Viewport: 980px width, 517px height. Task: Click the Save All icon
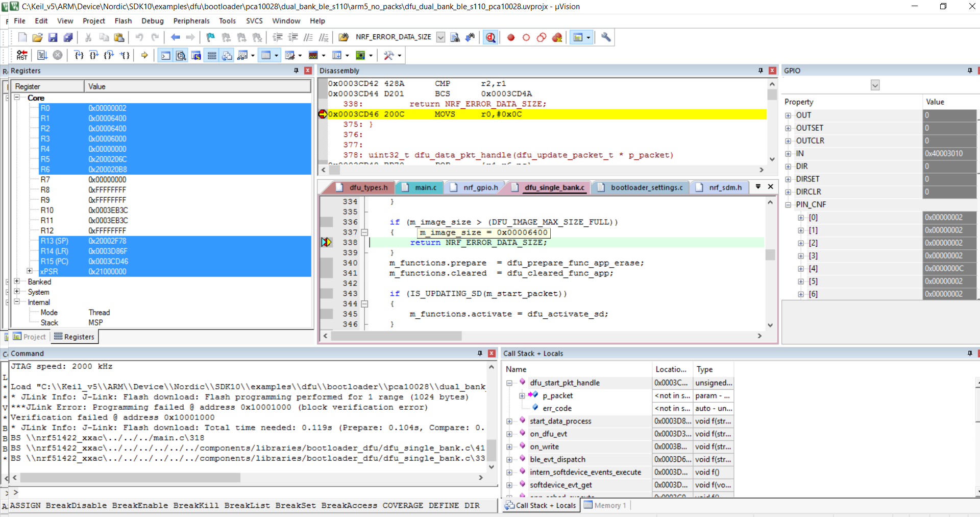pyautogui.click(x=68, y=37)
